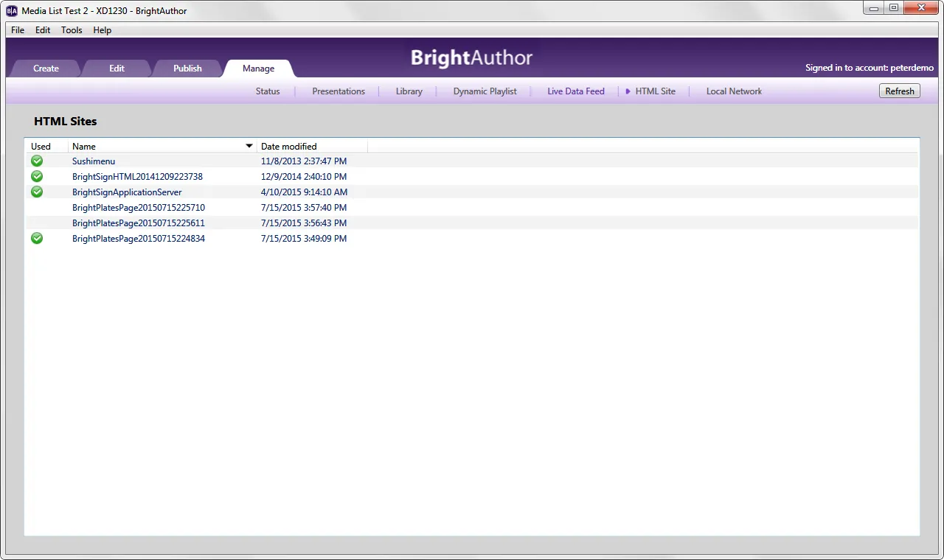Screen dimensions: 944x560
Task: Sort by the Used column header
Action: click(46, 146)
